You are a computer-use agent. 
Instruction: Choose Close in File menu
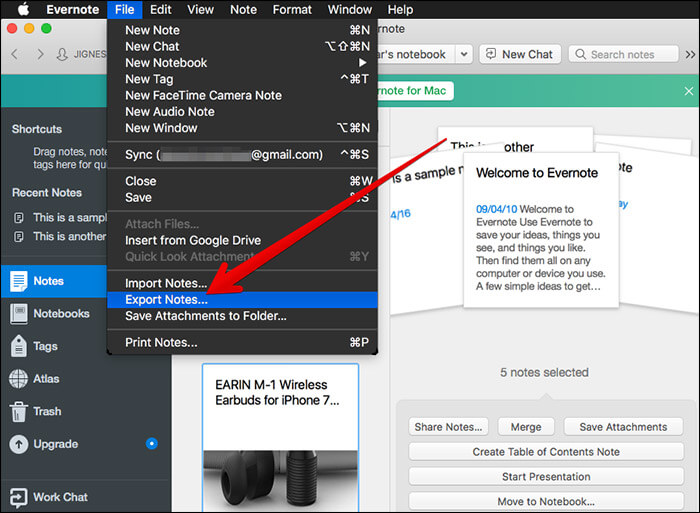[242, 181]
